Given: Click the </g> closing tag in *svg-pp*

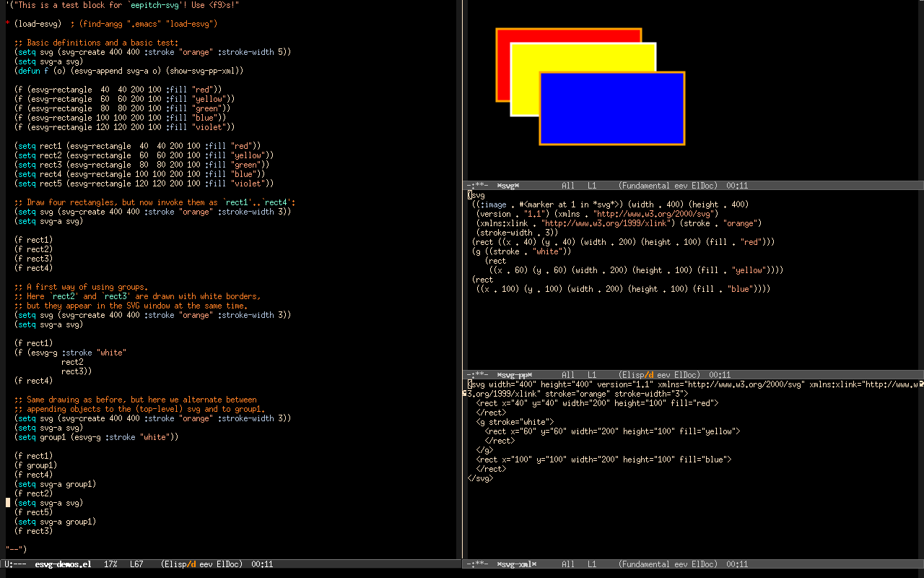Looking at the screenshot, I should (x=485, y=450).
